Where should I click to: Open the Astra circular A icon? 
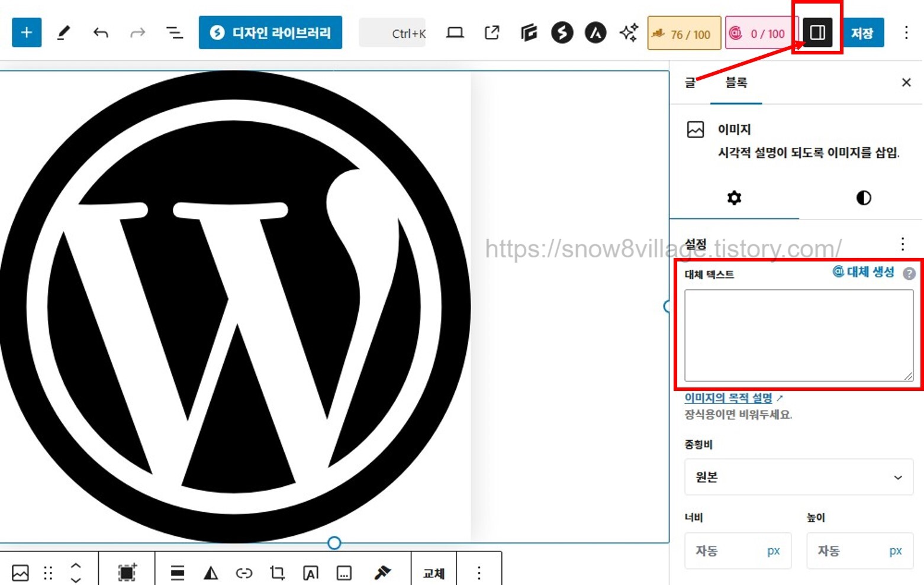pyautogui.click(x=595, y=33)
